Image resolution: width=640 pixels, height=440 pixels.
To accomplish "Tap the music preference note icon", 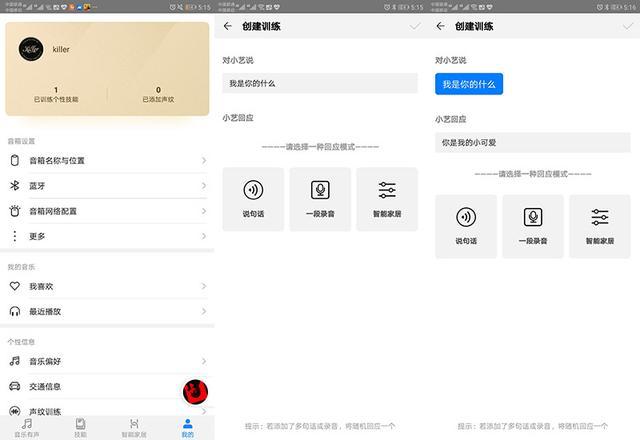I will 15,361.
